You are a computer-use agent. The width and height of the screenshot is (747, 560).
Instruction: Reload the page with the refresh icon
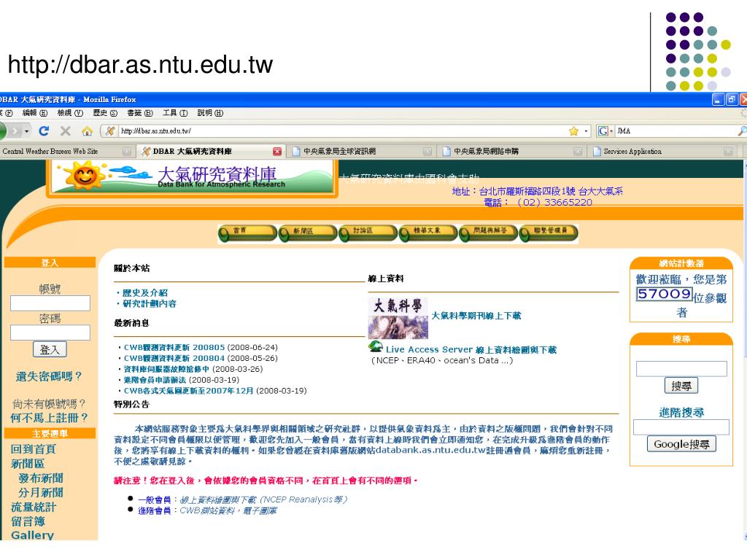point(44,131)
